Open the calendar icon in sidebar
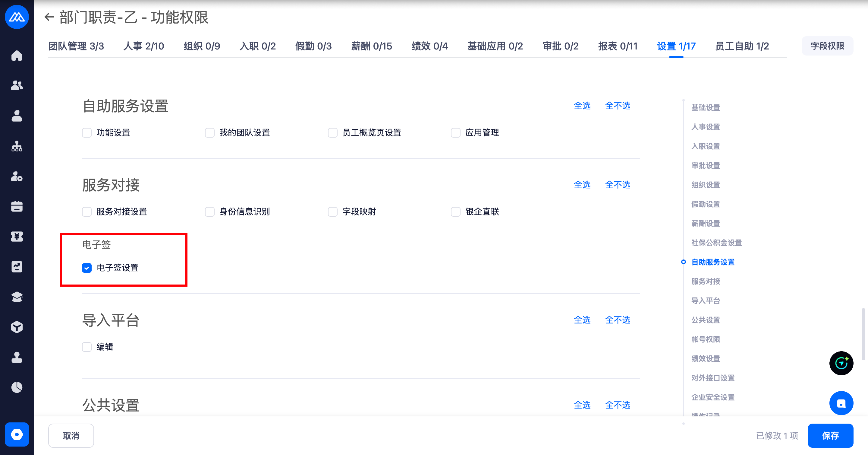The width and height of the screenshot is (868, 455). point(17,206)
